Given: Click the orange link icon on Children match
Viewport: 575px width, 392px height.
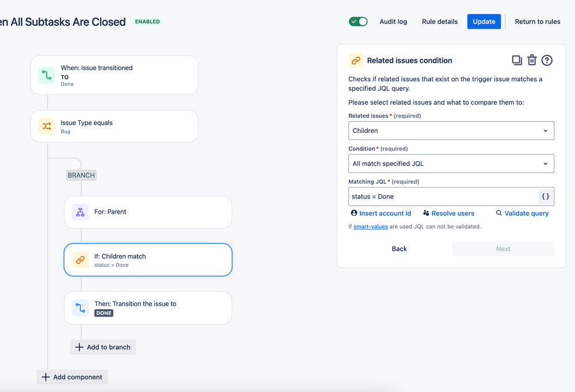Looking at the screenshot, I should pos(81,260).
